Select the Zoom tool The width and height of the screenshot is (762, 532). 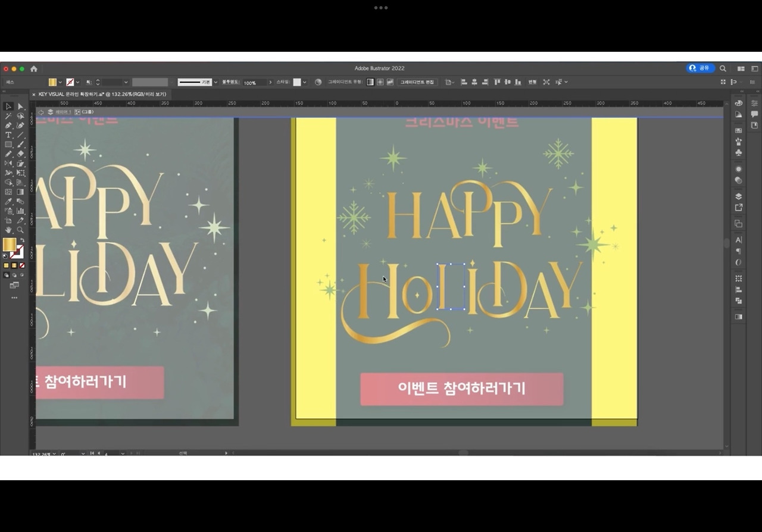(x=20, y=230)
